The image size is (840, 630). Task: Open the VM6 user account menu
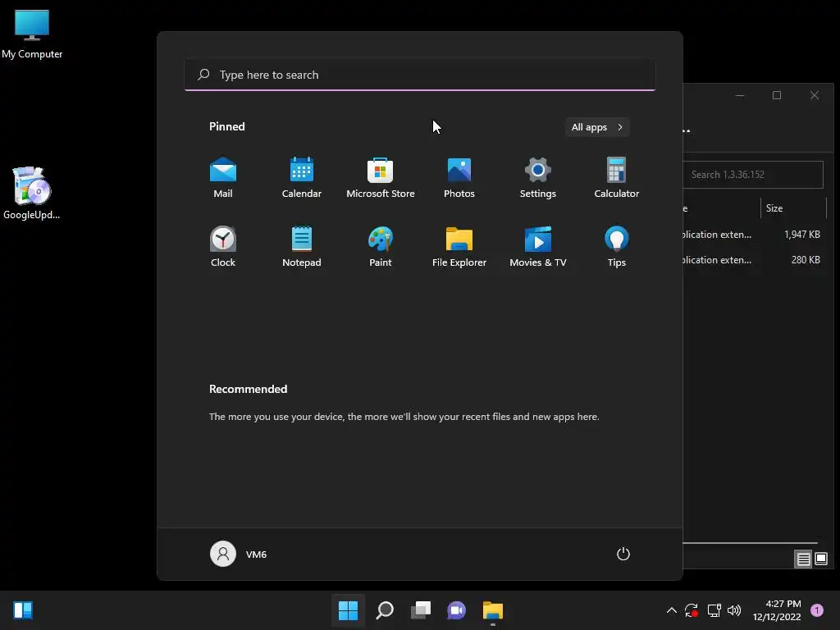click(239, 554)
